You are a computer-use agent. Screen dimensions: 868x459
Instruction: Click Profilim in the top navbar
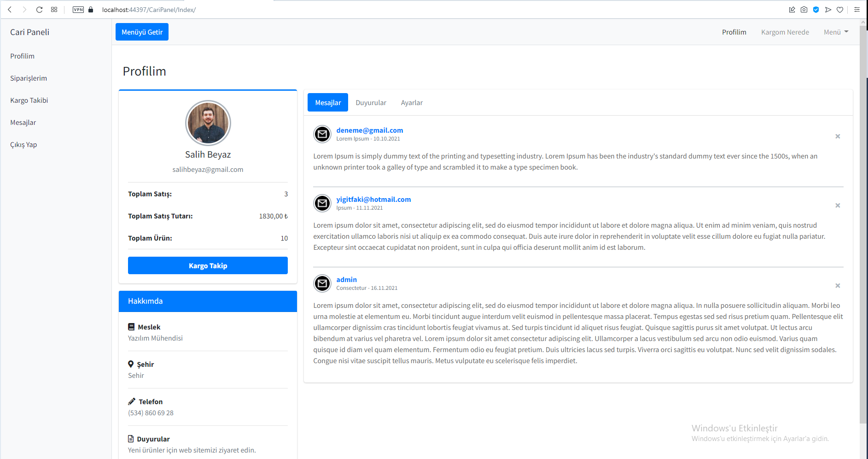pos(734,32)
